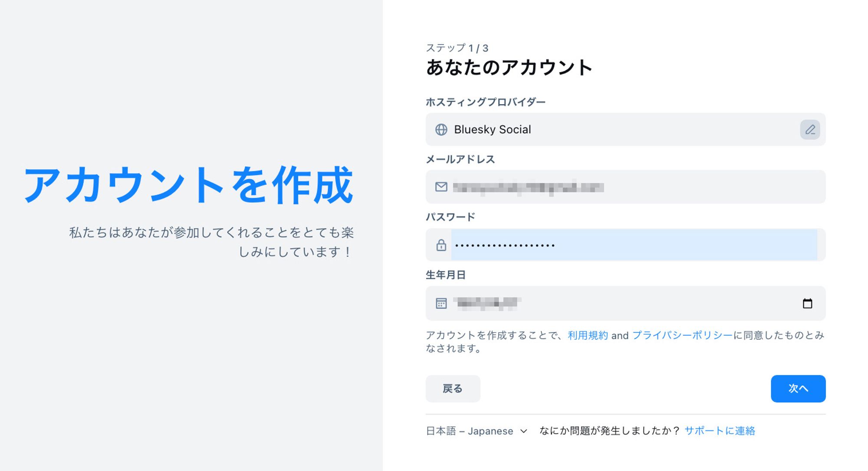Screen dimensions: 868x471
Task: Open the 日本語 – Japanese language dropdown
Action: tap(477, 431)
